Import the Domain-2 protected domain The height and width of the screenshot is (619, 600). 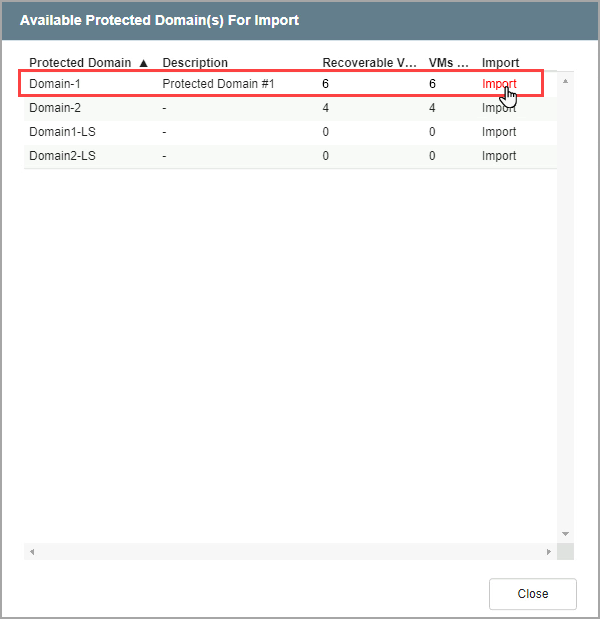pos(498,108)
